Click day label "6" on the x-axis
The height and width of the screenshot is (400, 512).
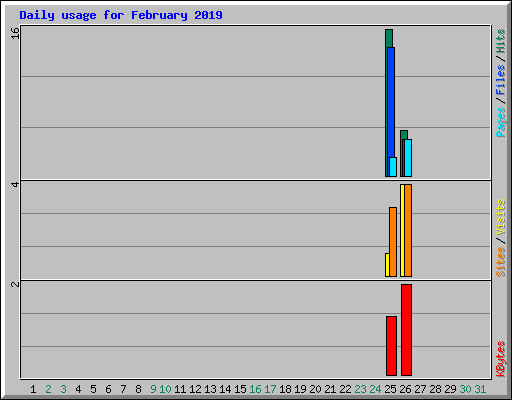(108, 389)
